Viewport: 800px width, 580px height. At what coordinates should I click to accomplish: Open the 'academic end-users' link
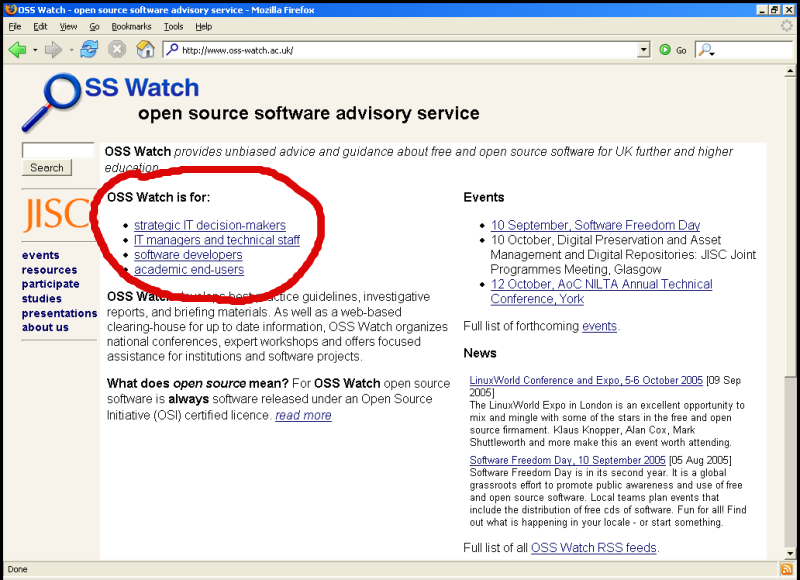[189, 270]
